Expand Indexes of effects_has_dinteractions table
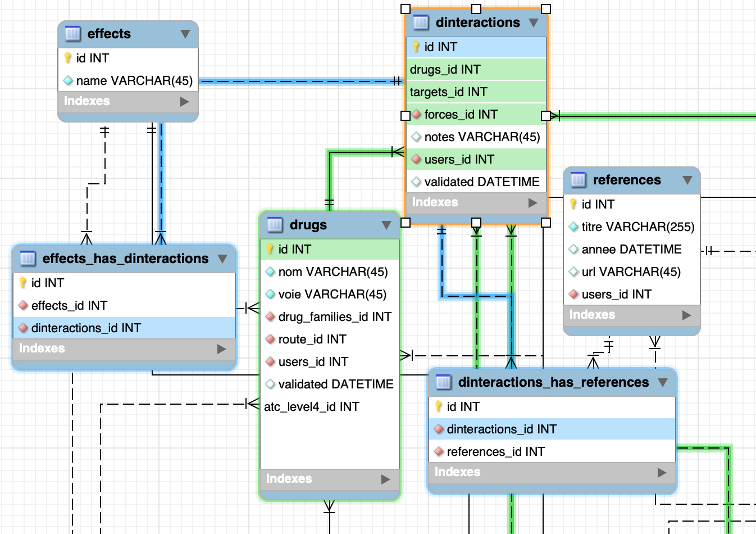This screenshot has width=756, height=534. 221,349
